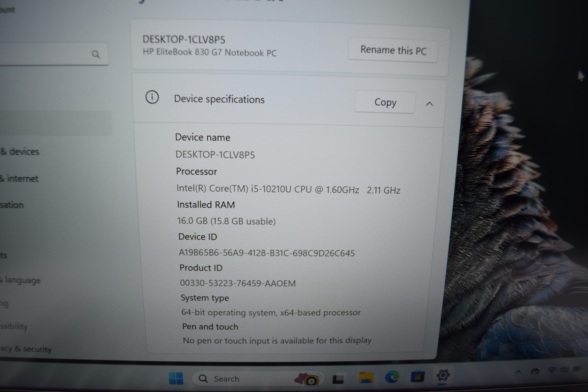Open the Accessibility sidebar item
The width and height of the screenshot is (588, 392).
tap(14, 326)
